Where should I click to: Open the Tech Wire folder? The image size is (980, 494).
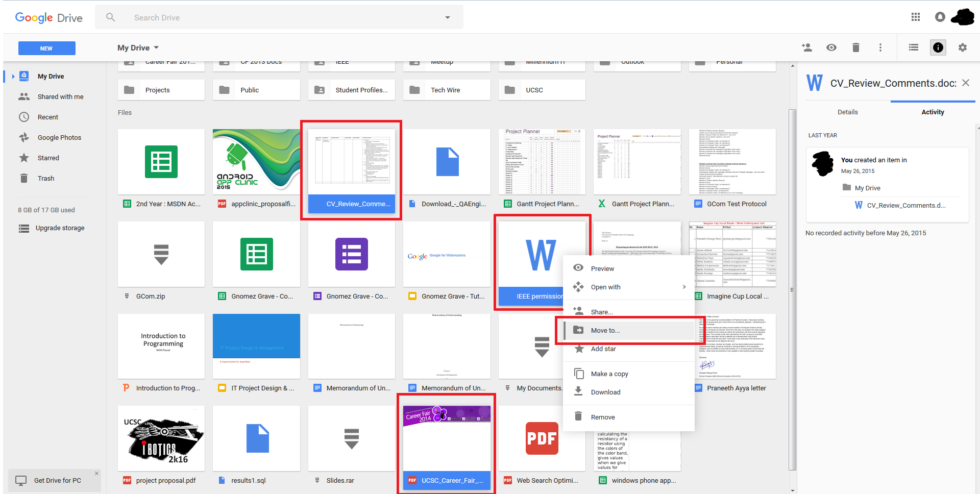pyautogui.click(x=447, y=90)
